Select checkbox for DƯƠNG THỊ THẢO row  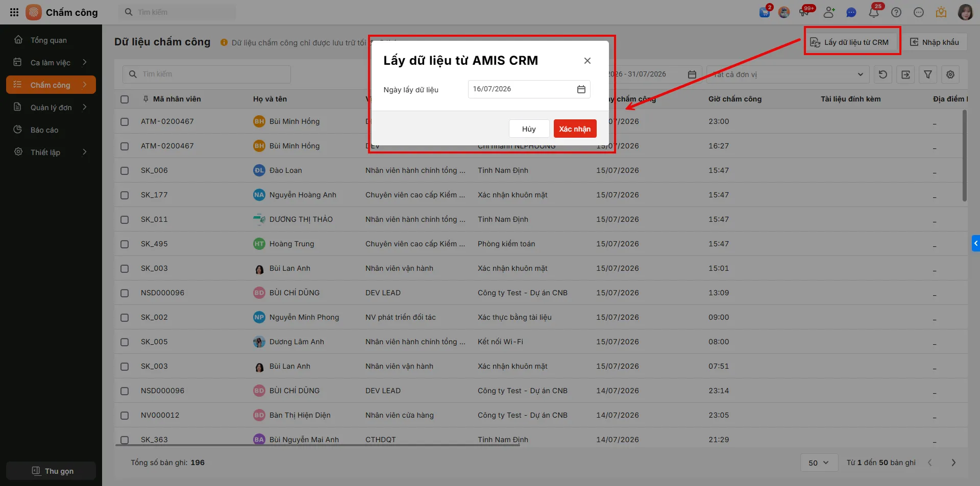[125, 219]
